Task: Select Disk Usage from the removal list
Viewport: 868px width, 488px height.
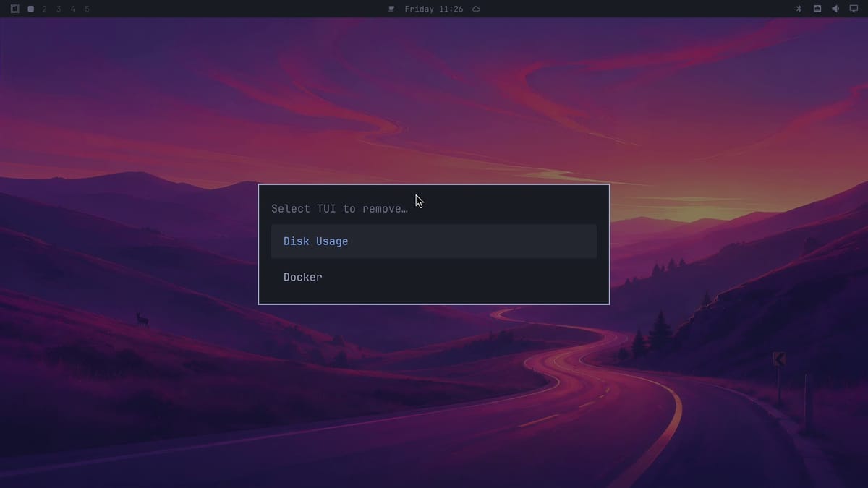Action: (434, 241)
